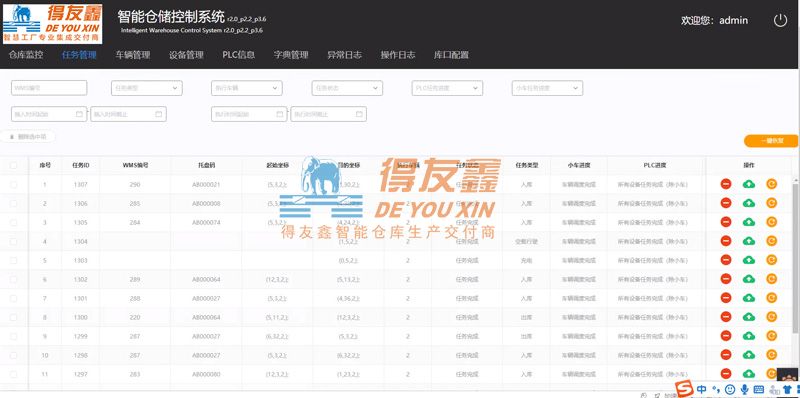Toggle the select-all checkbox in table header
The height and width of the screenshot is (398, 800).
pyautogui.click(x=14, y=165)
